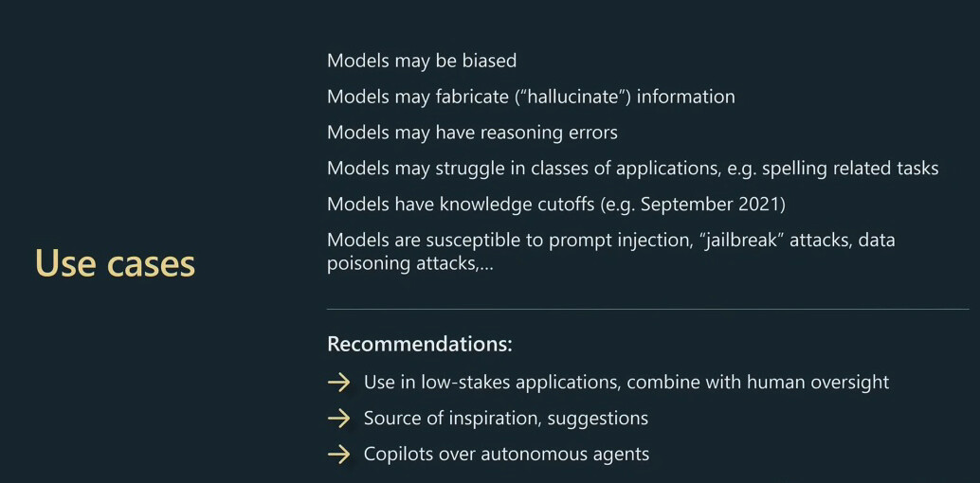The image size is (980, 483).
Task: Click the arrow icon beside 'Copilots over autonomous agents'
Action: [338, 455]
